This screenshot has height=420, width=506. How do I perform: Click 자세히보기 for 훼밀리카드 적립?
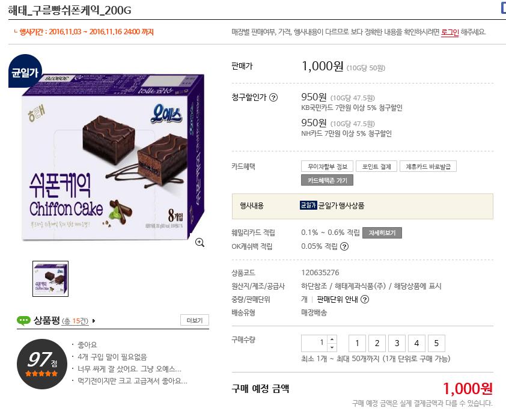pos(382,233)
